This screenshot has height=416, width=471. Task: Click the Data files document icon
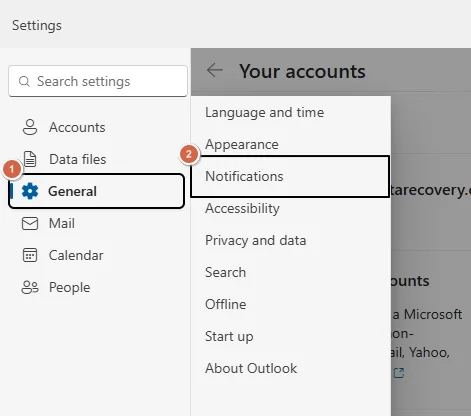tap(30, 159)
